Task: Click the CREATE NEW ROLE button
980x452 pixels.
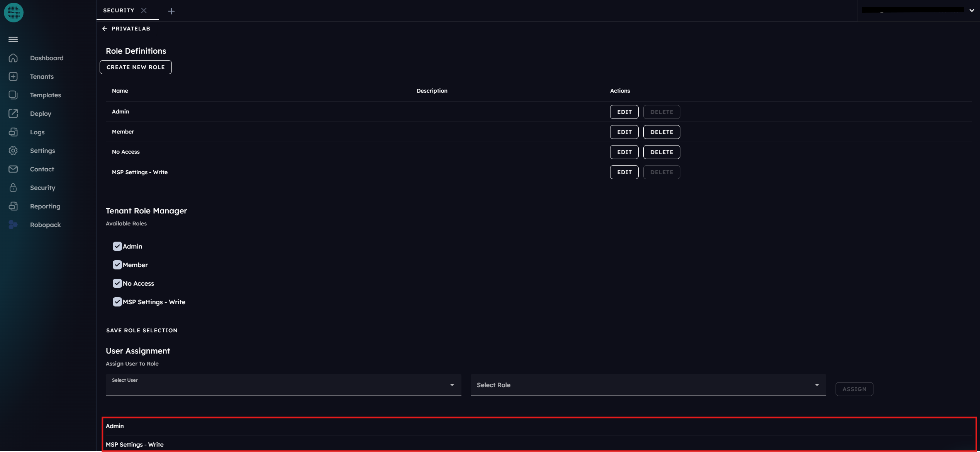Action: pos(136,67)
